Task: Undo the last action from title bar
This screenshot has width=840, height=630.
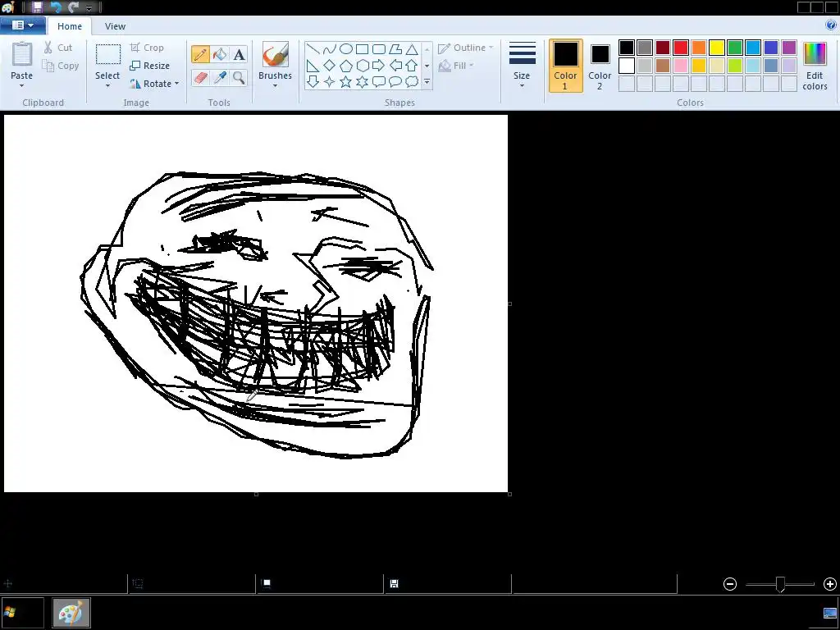Action: 56,7
